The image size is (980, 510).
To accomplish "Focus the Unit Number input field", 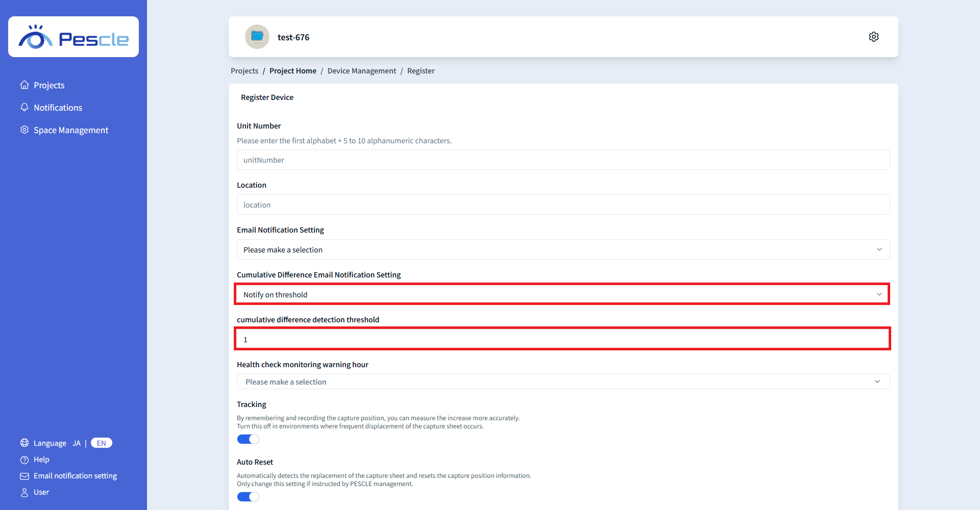I will [562, 160].
